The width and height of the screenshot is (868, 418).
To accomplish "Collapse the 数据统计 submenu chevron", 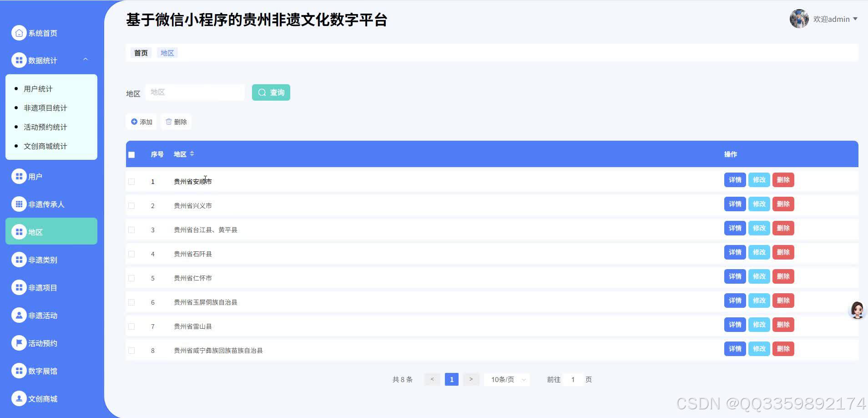I will click(x=86, y=60).
